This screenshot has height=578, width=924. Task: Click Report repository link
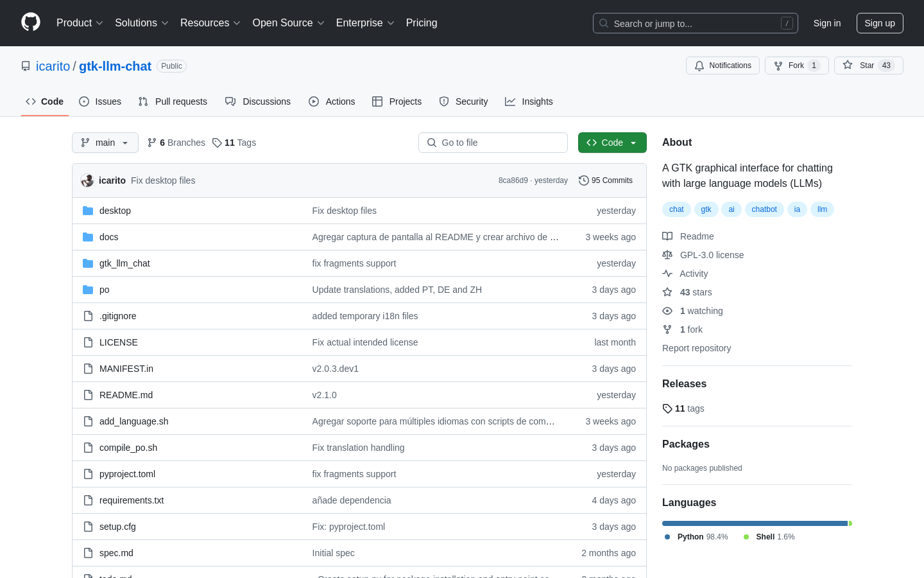point(696,348)
